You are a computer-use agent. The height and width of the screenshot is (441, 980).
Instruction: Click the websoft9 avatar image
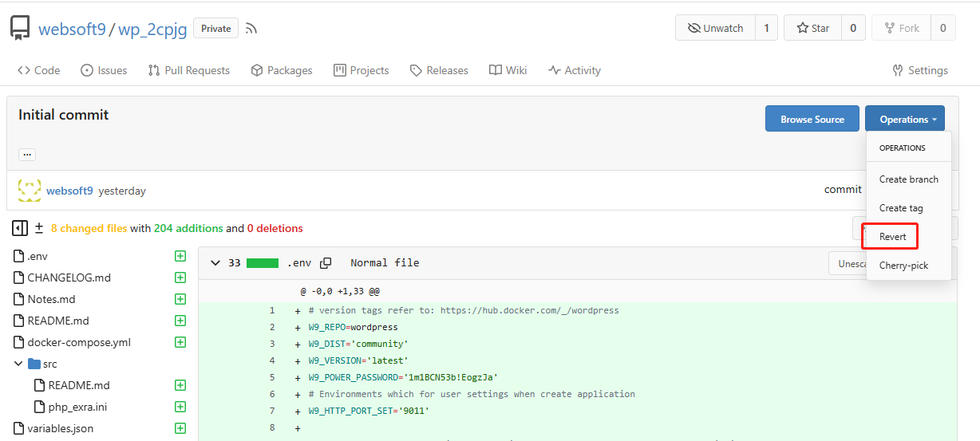coord(30,191)
